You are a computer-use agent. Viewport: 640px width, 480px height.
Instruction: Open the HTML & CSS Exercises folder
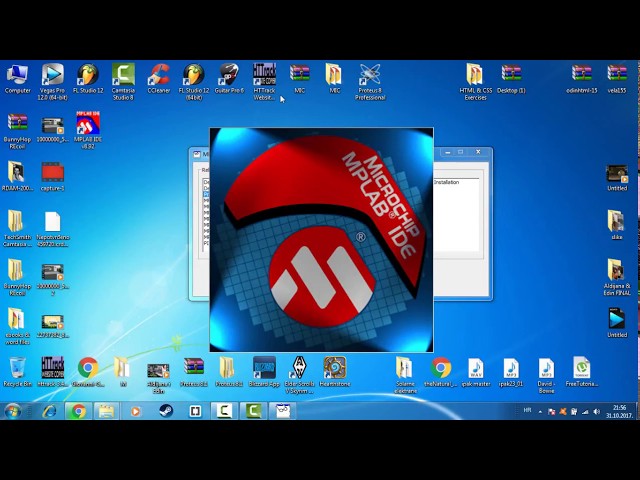pos(476,82)
